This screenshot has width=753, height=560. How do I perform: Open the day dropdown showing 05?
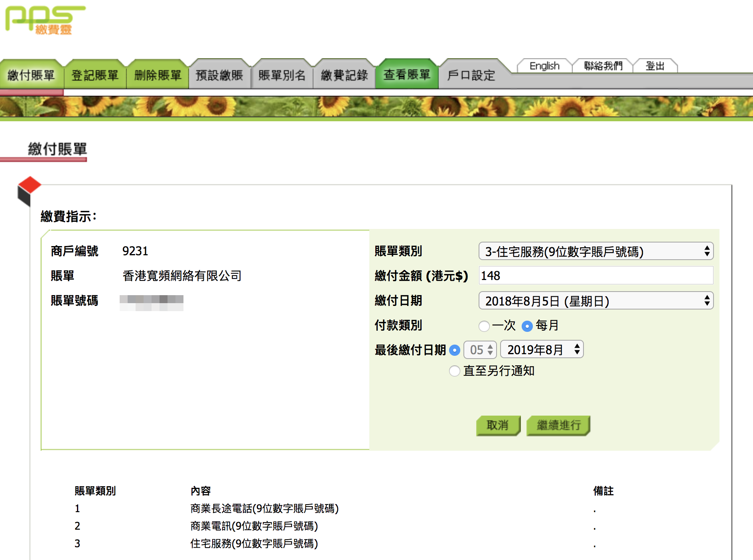[x=480, y=350]
